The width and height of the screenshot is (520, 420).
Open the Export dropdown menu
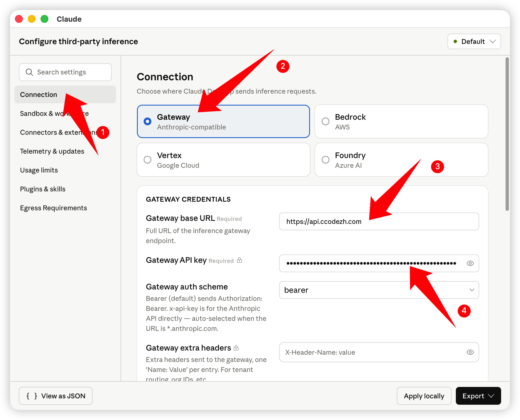click(478, 396)
